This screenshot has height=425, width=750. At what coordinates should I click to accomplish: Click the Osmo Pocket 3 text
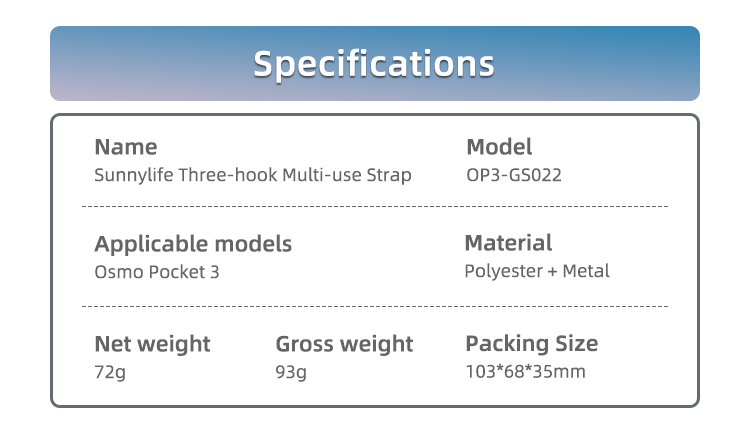pos(156,272)
